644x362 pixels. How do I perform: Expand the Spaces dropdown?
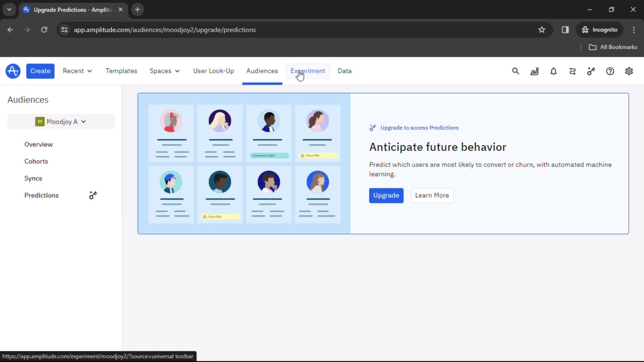(165, 71)
